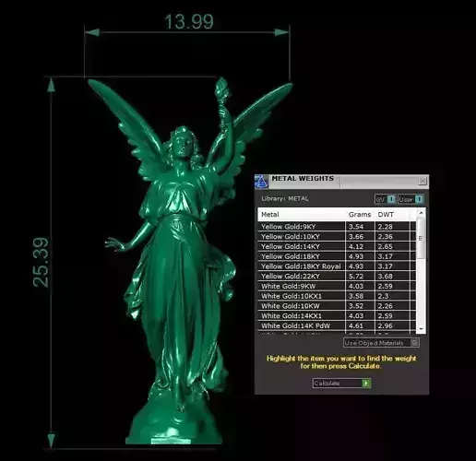
Task: Click the 2.28 DWT value
Action: [x=386, y=227]
